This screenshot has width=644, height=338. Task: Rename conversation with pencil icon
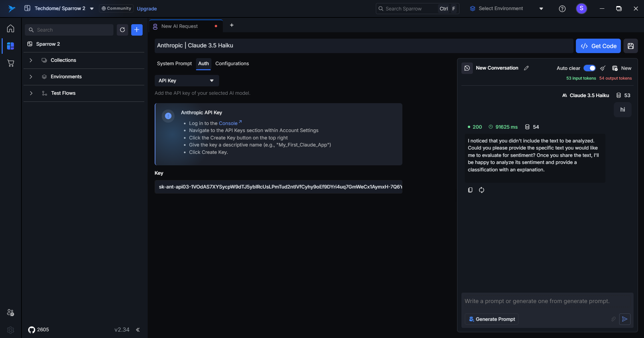tap(526, 68)
